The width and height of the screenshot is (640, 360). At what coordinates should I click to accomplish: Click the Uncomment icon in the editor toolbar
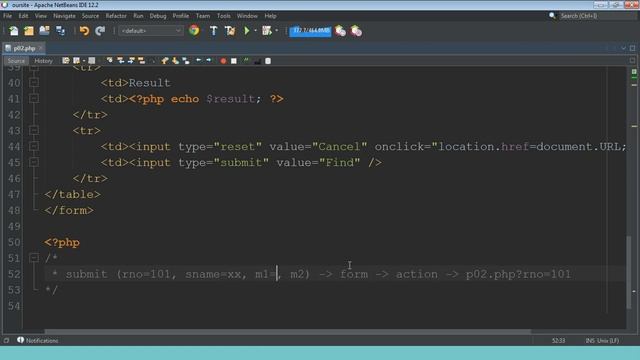(x=257, y=61)
